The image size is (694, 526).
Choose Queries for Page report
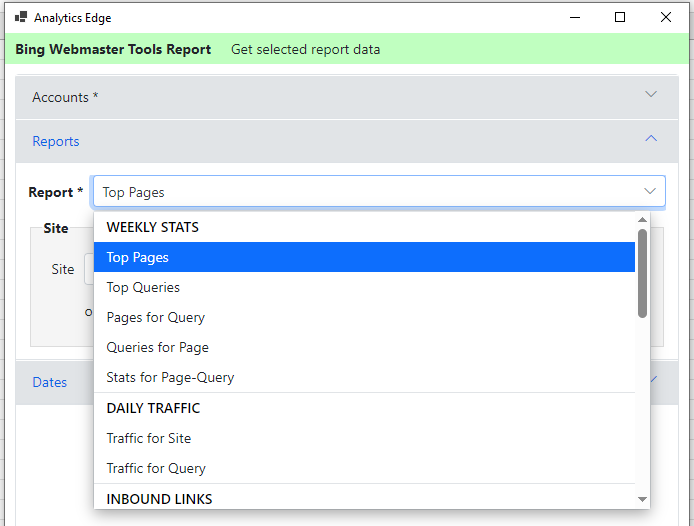point(364,348)
